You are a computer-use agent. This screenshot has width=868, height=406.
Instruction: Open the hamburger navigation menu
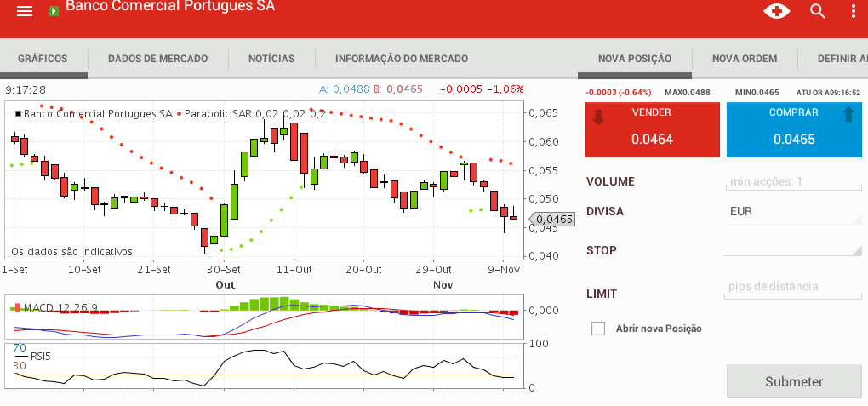click(25, 11)
